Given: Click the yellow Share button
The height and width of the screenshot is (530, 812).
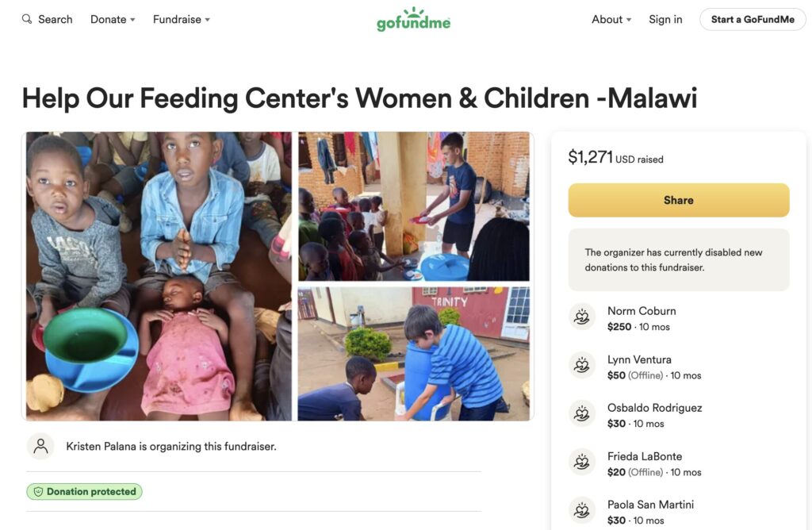Looking at the screenshot, I should tap(679, 200).
